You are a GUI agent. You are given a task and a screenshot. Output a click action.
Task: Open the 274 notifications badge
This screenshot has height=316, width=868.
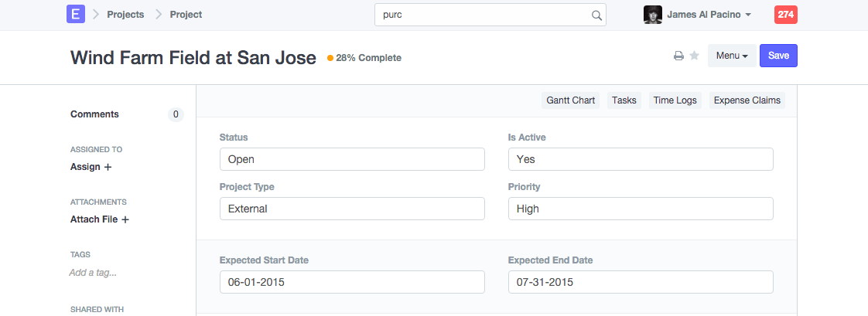click(785, 15)
